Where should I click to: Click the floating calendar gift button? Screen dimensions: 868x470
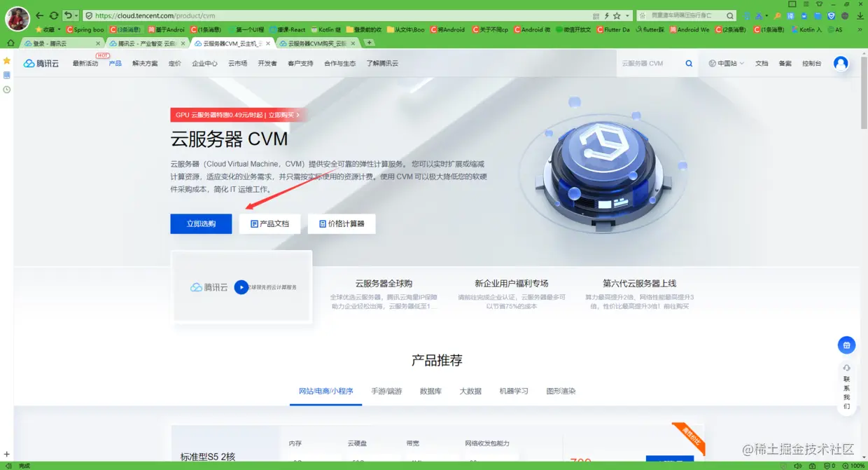tap(846, 345)
